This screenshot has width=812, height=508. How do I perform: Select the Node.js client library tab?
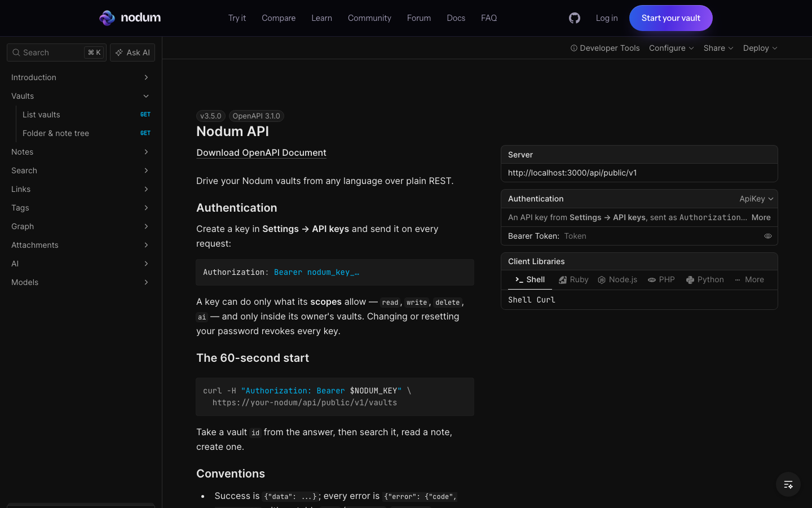617,280
